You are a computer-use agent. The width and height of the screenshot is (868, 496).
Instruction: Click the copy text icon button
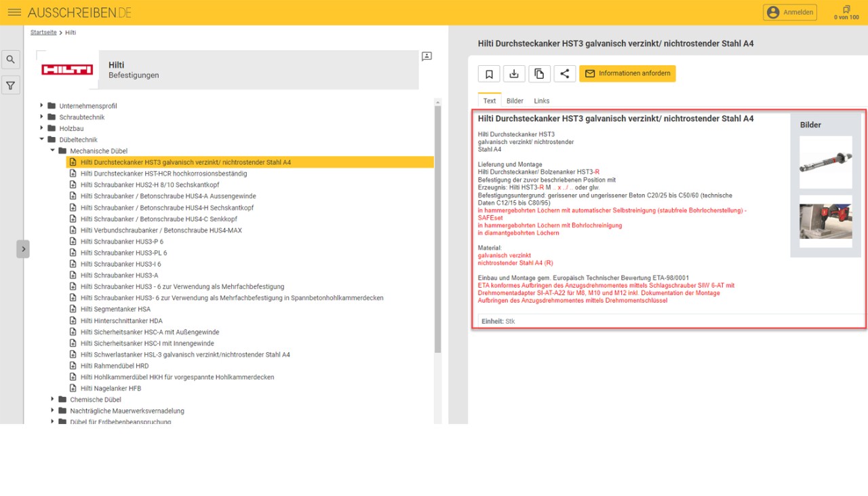tap(539, 74)
